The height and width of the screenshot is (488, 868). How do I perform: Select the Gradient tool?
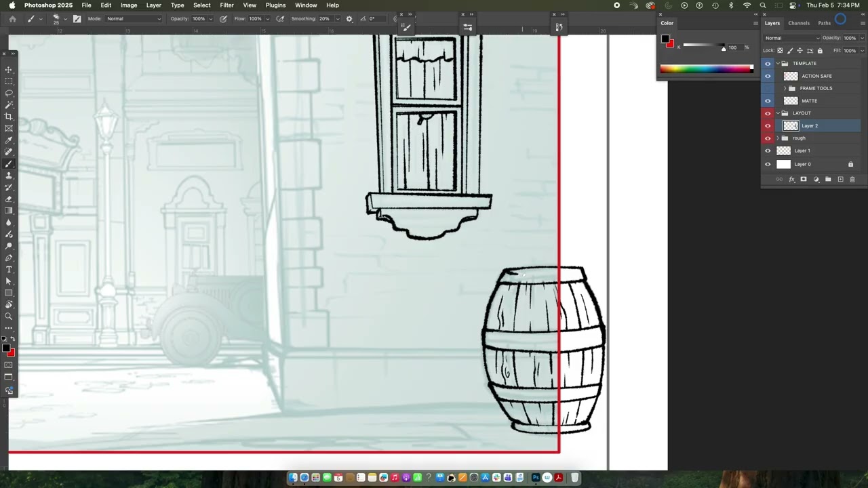(x=9, y=211)
